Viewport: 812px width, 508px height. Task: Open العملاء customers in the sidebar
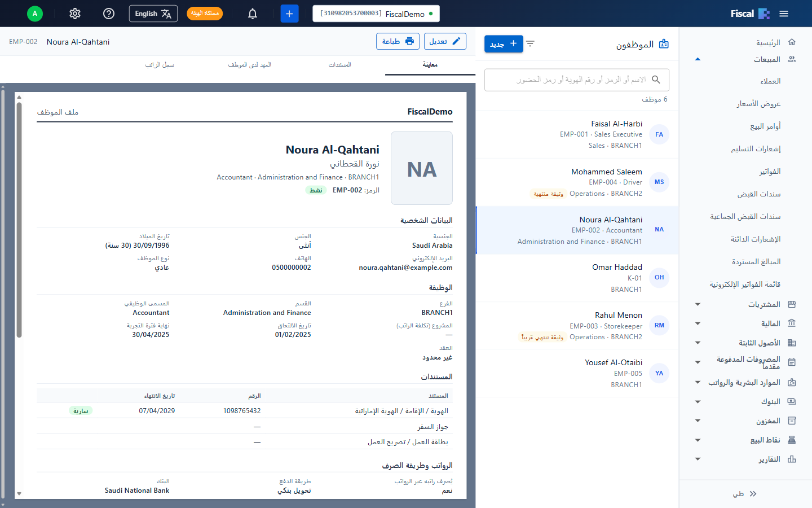tap(770, 81)
